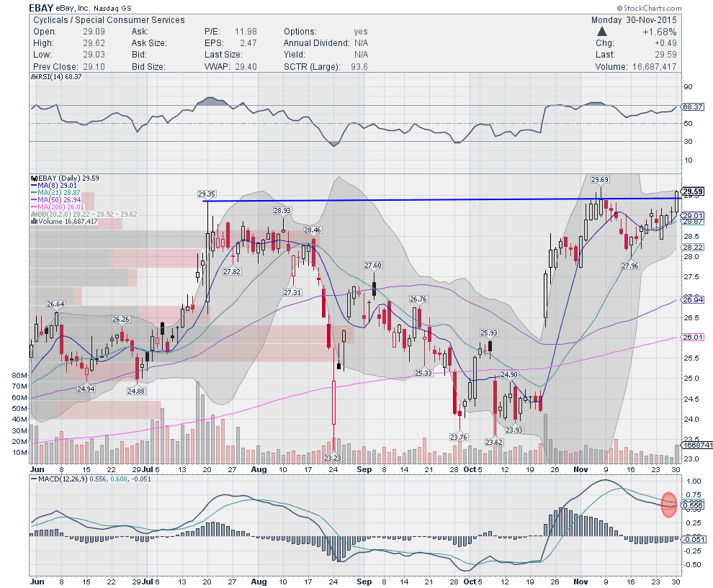
Task: Click the Open 29.09 value
Action: tap(94, 32)
